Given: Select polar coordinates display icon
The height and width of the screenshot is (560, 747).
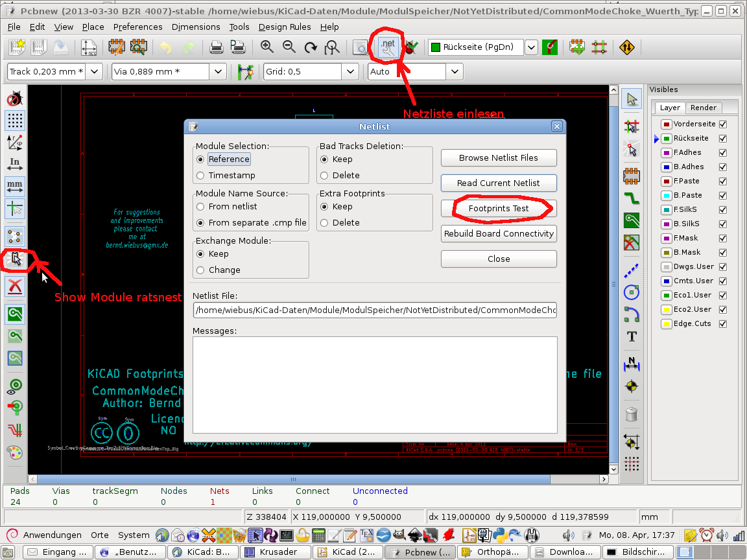Looking at the screenshot, I should pos(15,143).
